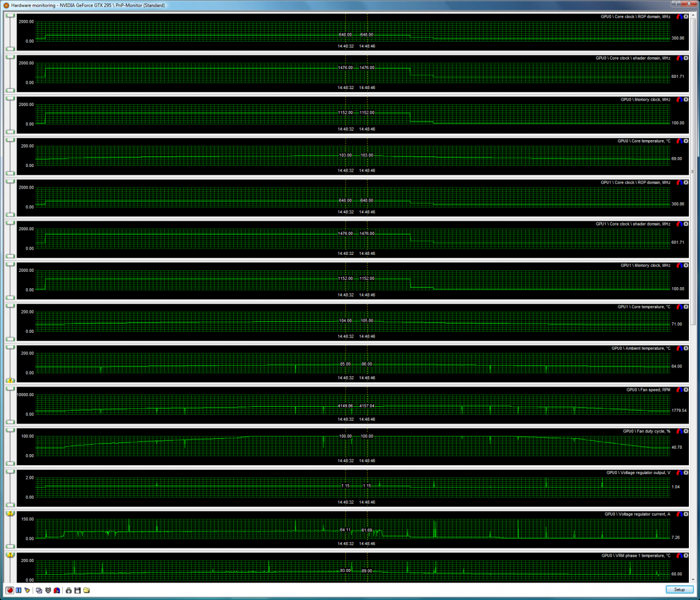Click the vertical scrollbar thumb

coord(693,172)
